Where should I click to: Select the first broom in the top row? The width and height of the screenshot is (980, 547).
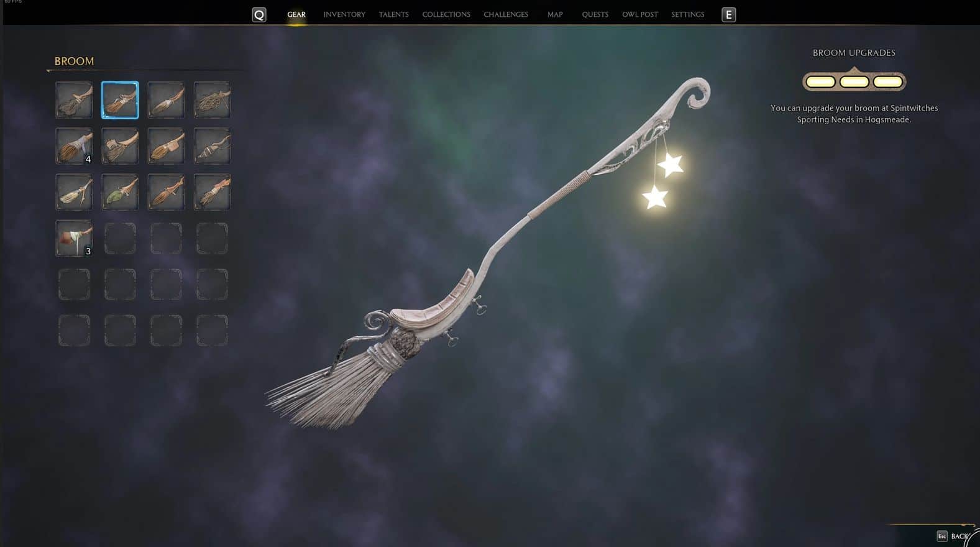tap(74, 100)
